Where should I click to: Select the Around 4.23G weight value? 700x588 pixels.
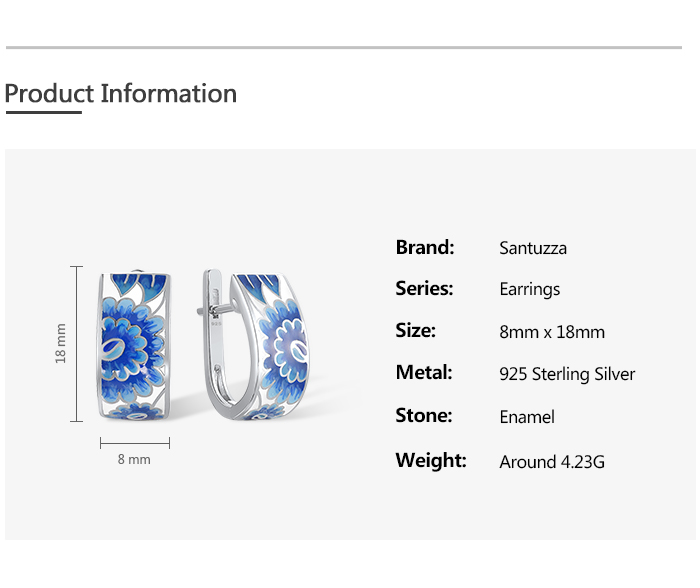[x=552, y=462]
